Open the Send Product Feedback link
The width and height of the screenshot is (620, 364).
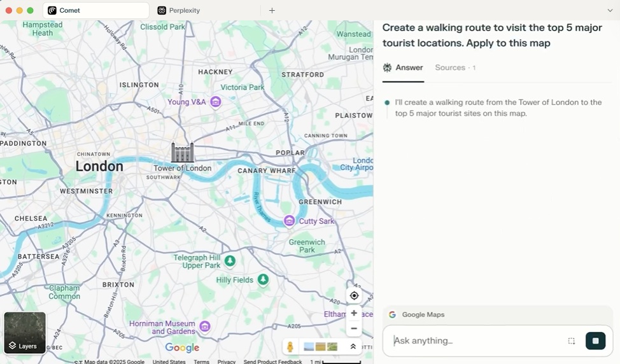272,361
